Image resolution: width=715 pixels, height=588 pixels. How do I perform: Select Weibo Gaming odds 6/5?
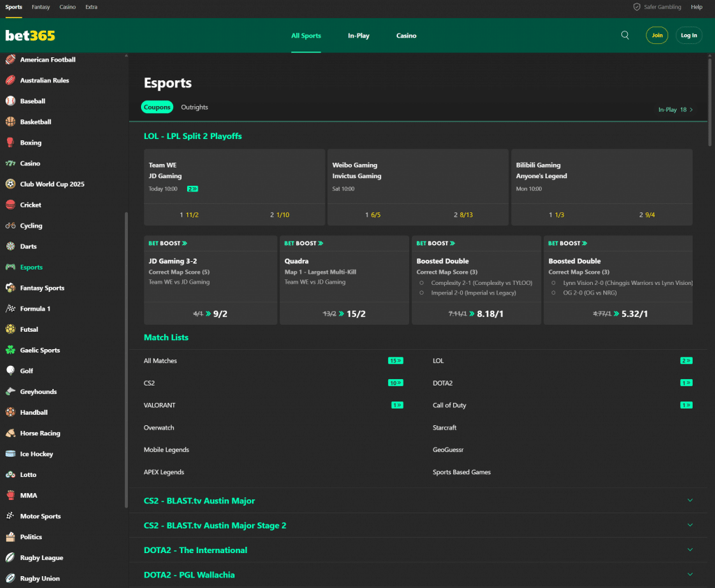pyautogui.click(x=373, y=215)
